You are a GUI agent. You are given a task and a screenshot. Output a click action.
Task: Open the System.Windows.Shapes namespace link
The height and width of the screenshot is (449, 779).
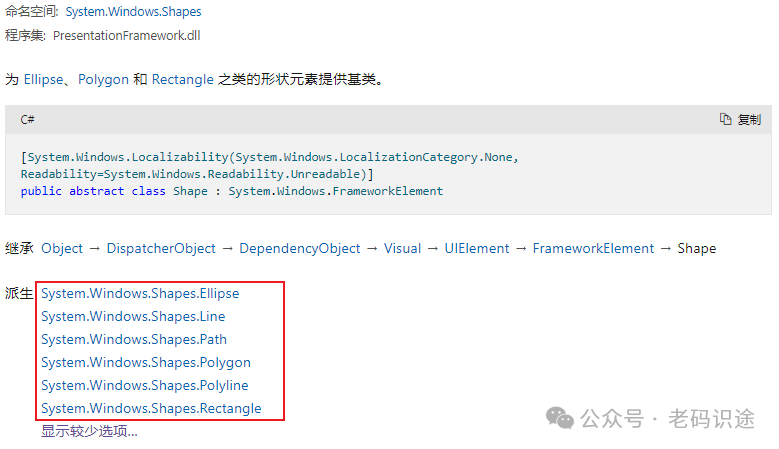click(x=134, y=11)
